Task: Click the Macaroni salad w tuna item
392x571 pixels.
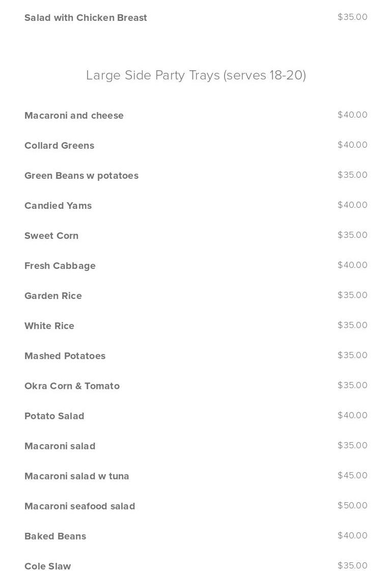Action: [77, 476]
